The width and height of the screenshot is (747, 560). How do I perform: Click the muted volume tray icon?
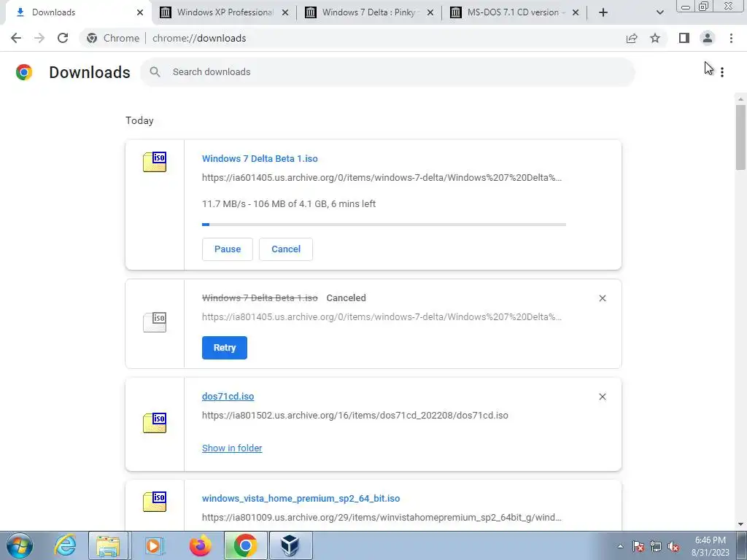(x=673, y=546)
